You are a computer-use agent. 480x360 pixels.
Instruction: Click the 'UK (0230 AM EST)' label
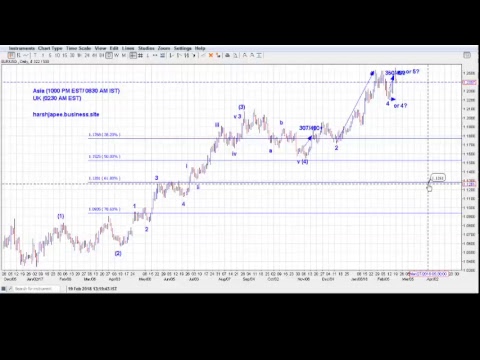coord(57,98)
